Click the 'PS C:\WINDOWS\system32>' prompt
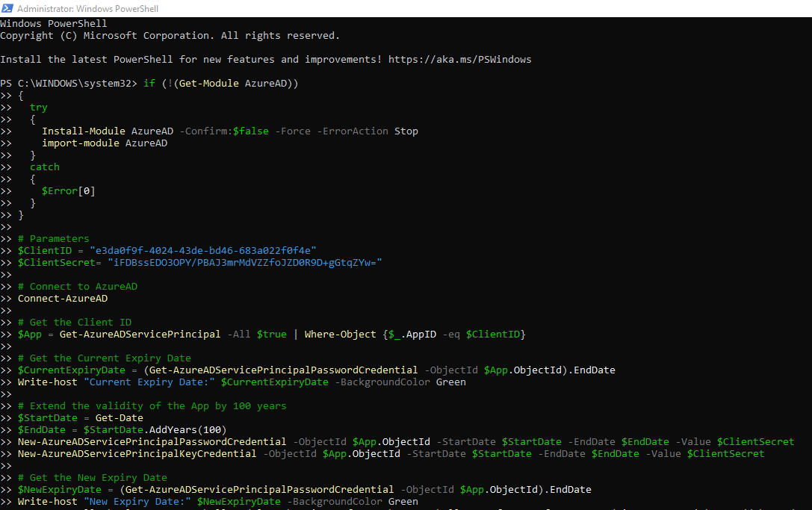Screen dimensions: 812x510 tap(69, 84)
